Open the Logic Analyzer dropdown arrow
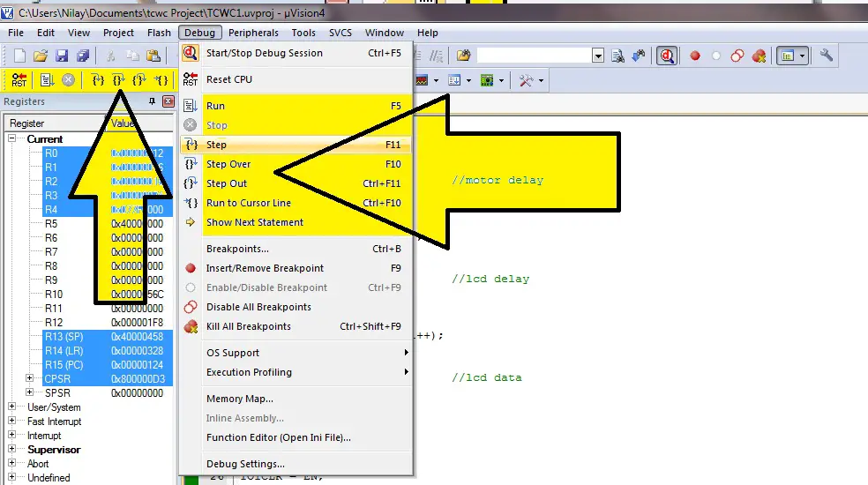 437,80
